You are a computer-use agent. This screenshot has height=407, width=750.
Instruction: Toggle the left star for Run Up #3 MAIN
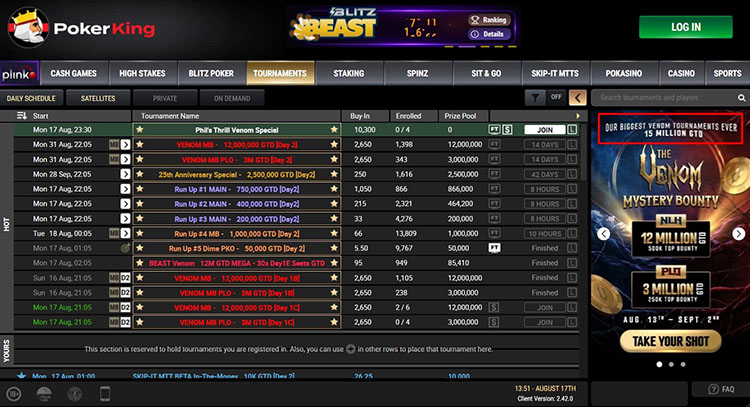[140, 218]
